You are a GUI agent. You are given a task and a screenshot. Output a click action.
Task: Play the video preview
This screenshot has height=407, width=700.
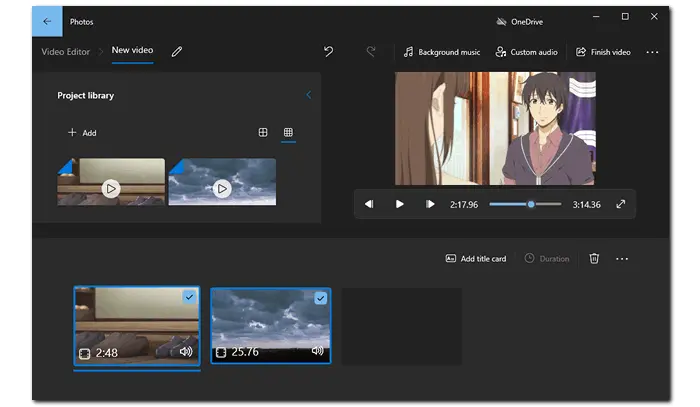pyautogui.click(x=400, y=204)
